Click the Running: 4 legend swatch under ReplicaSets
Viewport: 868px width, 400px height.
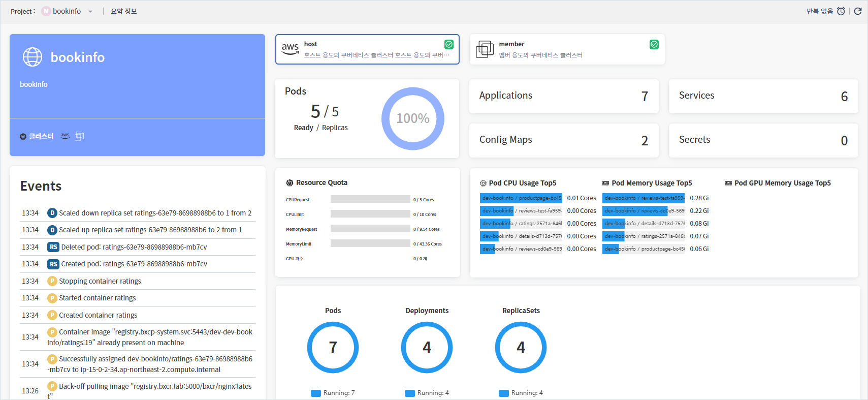coord(504,393)
